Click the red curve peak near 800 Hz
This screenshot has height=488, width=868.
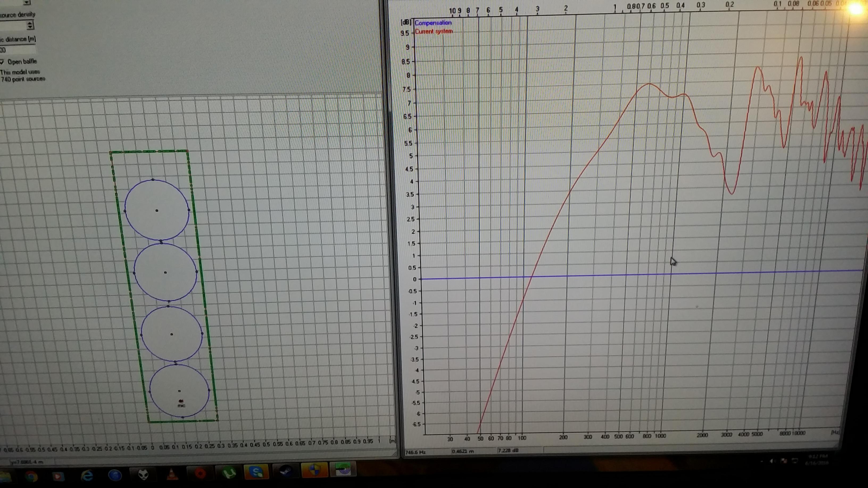coord(649,84)
